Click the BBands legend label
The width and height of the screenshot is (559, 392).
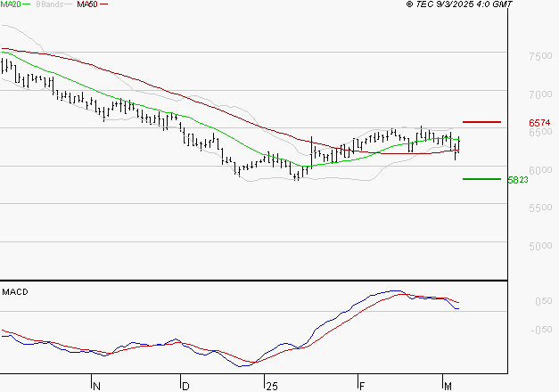(49, 4)
